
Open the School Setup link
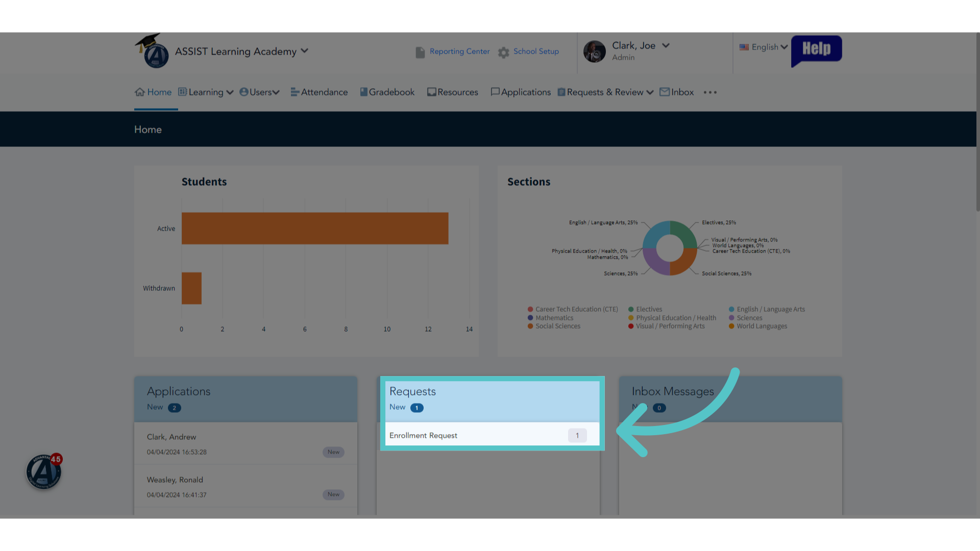click(x=536, y=52)
